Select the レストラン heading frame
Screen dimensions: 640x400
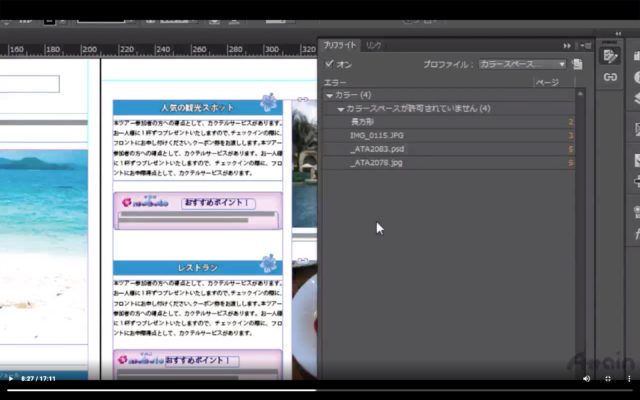click(x=198, y=268)
